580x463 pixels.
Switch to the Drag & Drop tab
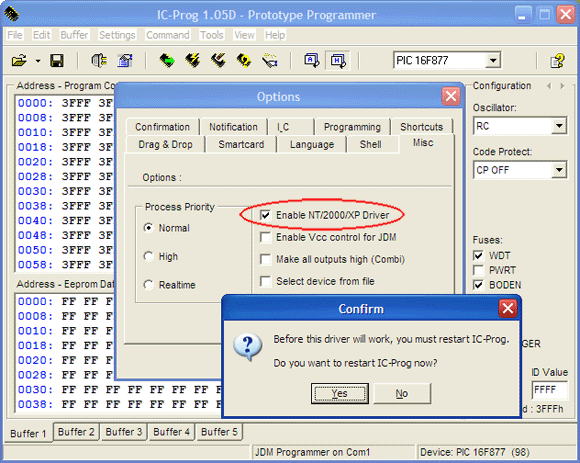click(165, 144)
